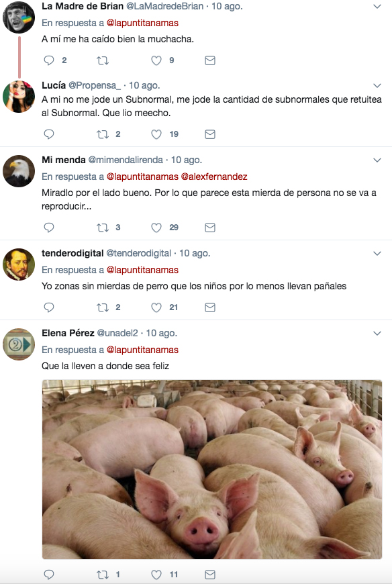392x584 pixels.
Task: Open @alexfernandez mention link
Action: [x=214, y=177]
